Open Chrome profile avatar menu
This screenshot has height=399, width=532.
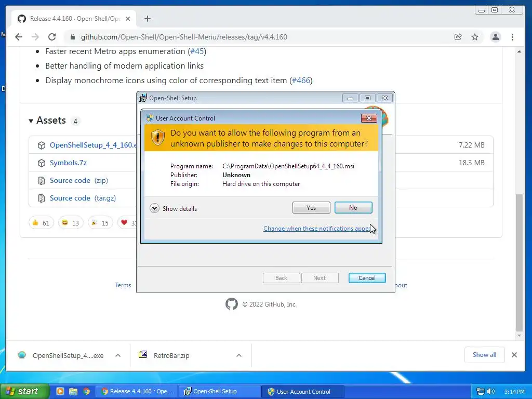pos(496,37)
